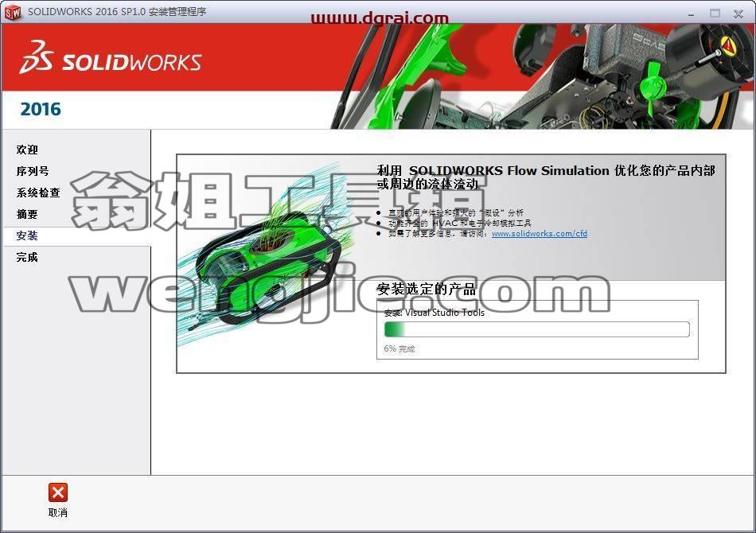Open the www.solidworks.com/cfd link
Screen dimensions: 756x533
540,234
